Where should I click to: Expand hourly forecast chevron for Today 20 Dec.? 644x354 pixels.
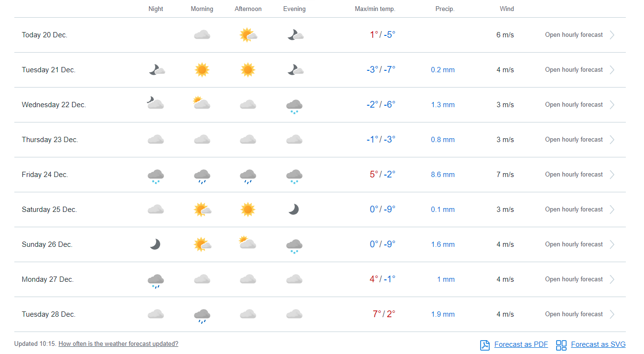click(x=612, y=35)
